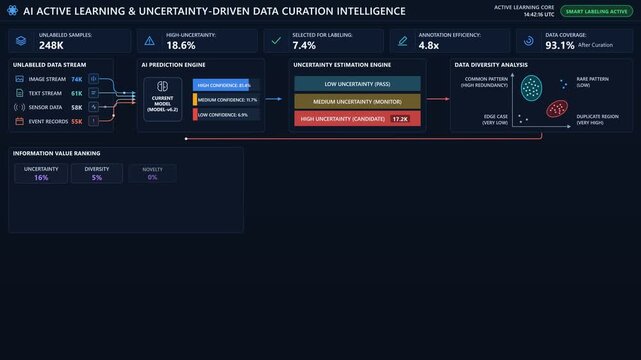Click the Annotation Efficiency pencil icon
The width and height of the screenshot is (641, 360).
[403, 41]
